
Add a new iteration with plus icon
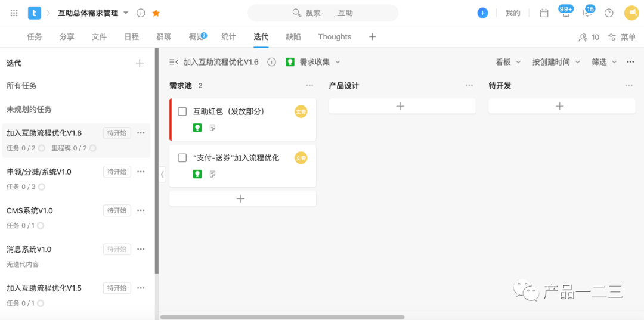[140, 63]
